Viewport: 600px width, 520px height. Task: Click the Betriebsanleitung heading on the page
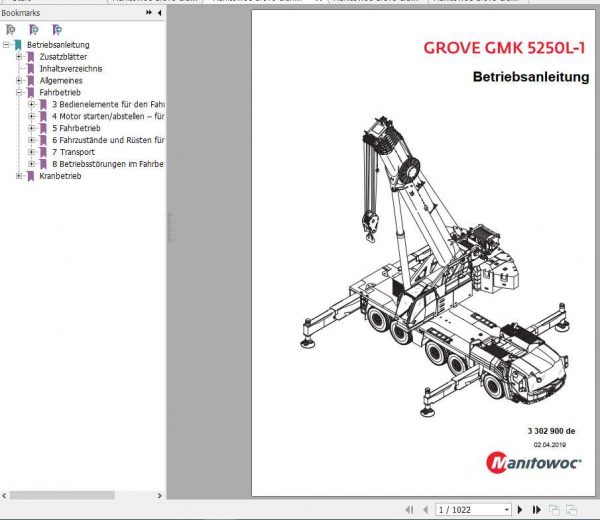531,77
